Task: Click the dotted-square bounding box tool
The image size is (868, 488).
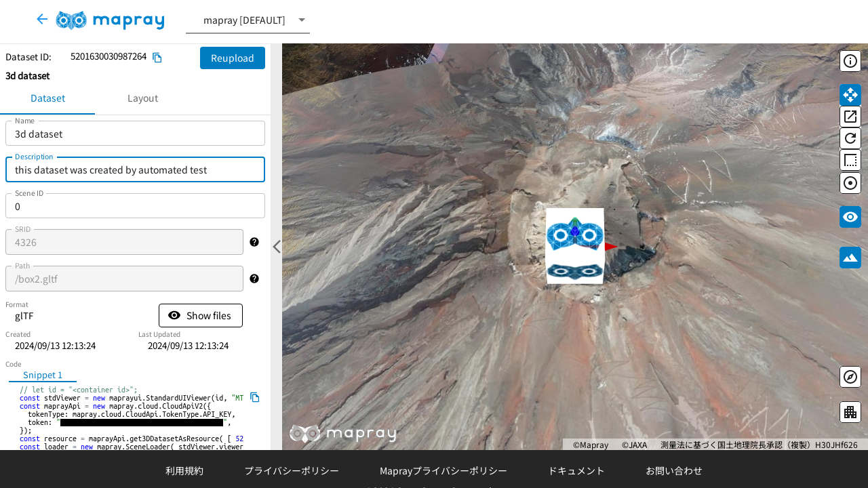Action: coord(850,160)
